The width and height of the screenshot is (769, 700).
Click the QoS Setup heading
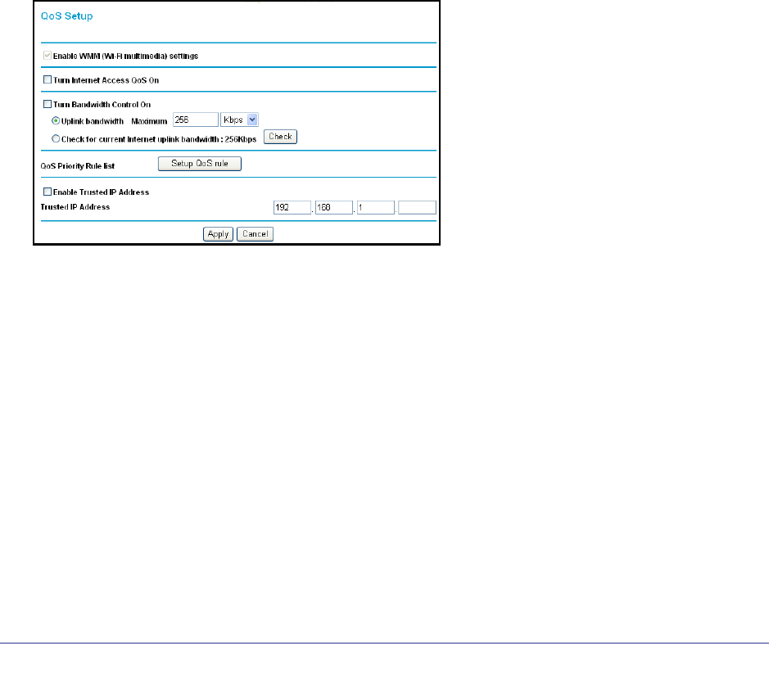(x=66, y=16)
